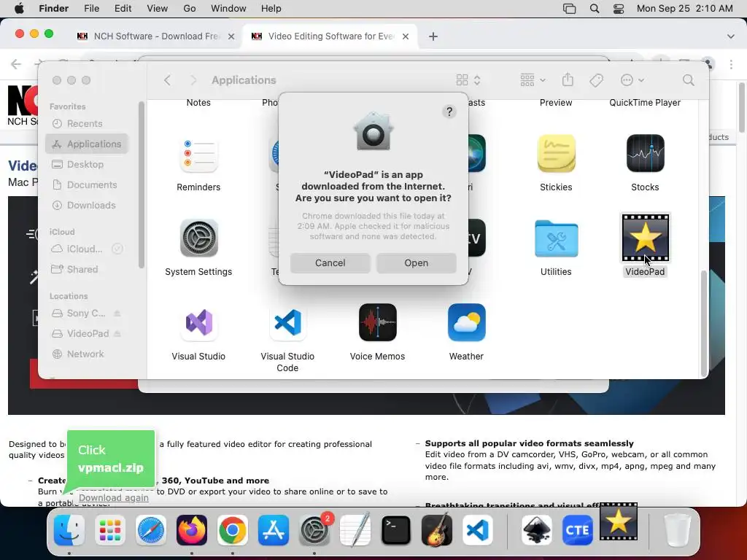747x560 pixels.
Task: Open the dialog help question mark
Action: point(449,112)
